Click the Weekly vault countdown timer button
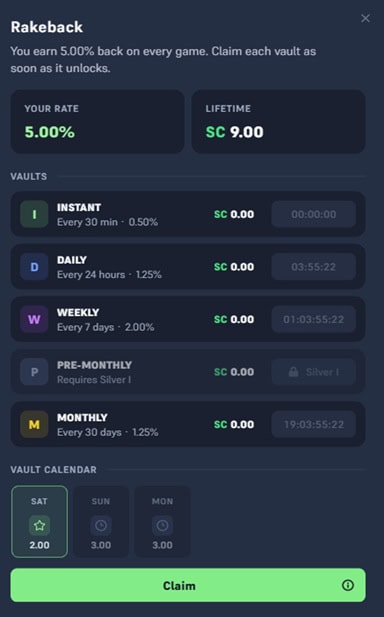This screenshot has width=384, height=617. point(314,319)
